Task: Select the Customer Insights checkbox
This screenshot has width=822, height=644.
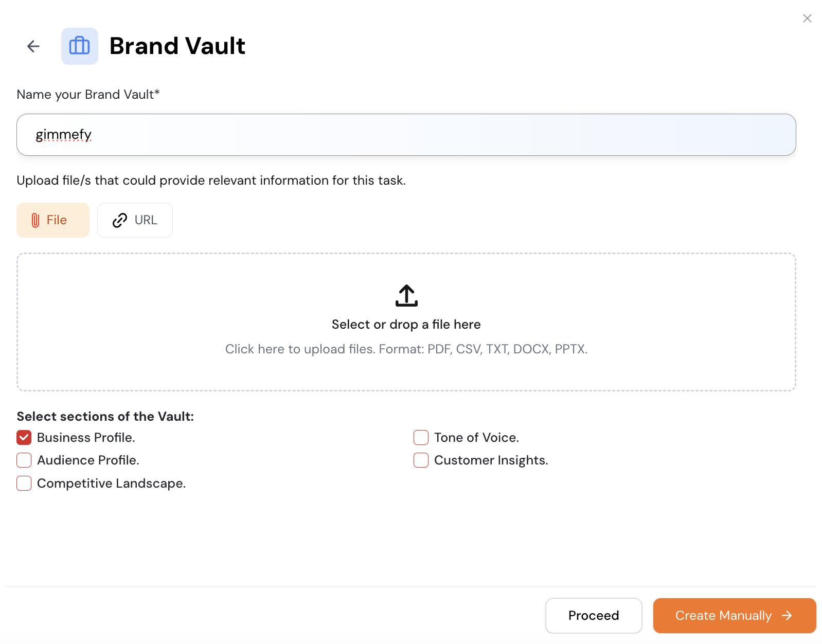Action: coord(421,460)
